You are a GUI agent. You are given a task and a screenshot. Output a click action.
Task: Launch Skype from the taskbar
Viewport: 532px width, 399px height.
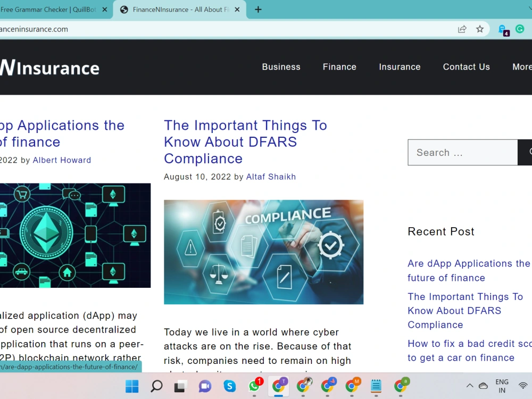tap(230, 386)
